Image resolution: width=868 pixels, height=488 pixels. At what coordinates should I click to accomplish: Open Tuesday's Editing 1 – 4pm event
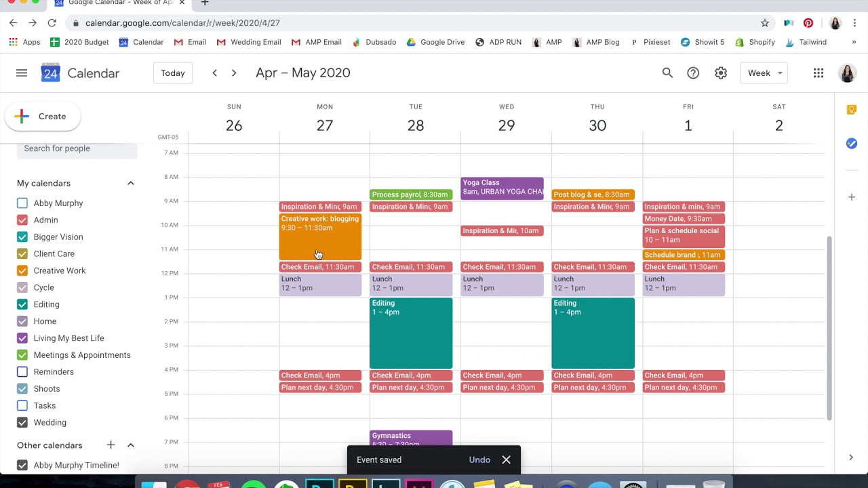point(411,333)
